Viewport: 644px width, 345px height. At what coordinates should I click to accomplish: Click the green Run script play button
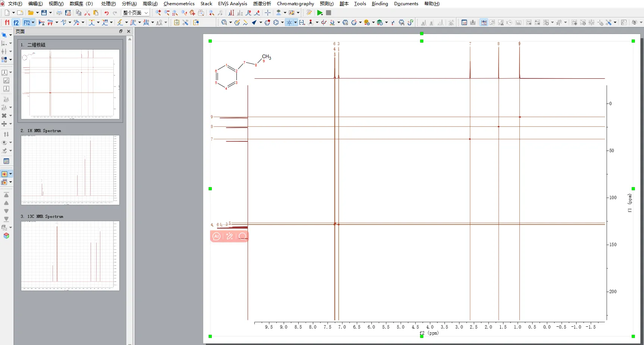[320, 13]
